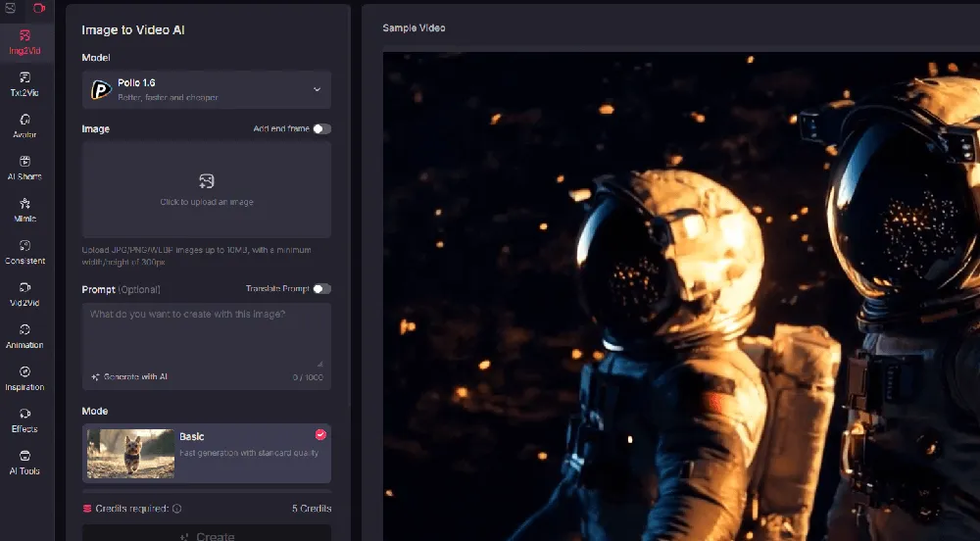Open the Vid2Vid tool
This screenshot has height=541, width=980.
[24, 294]
